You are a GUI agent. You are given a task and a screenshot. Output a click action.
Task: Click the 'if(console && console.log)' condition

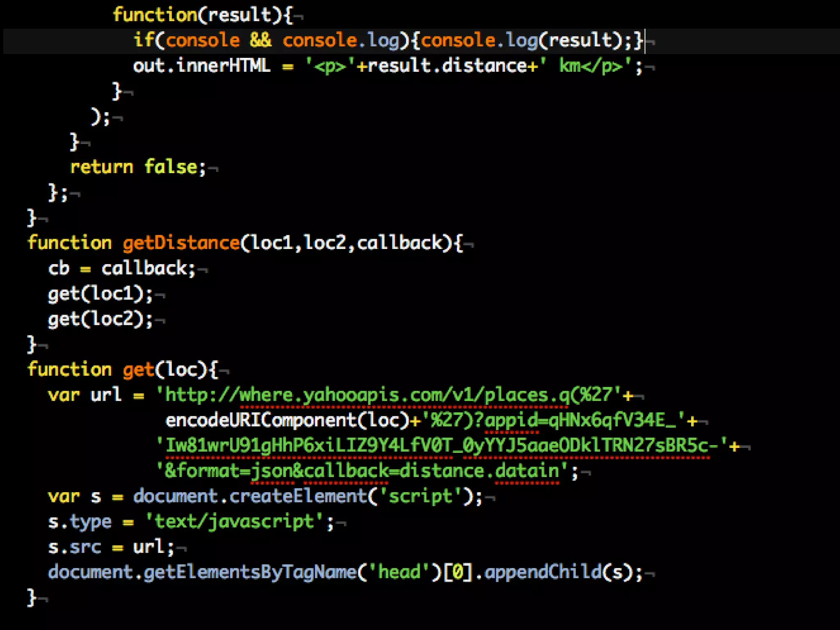coord(271,41)
